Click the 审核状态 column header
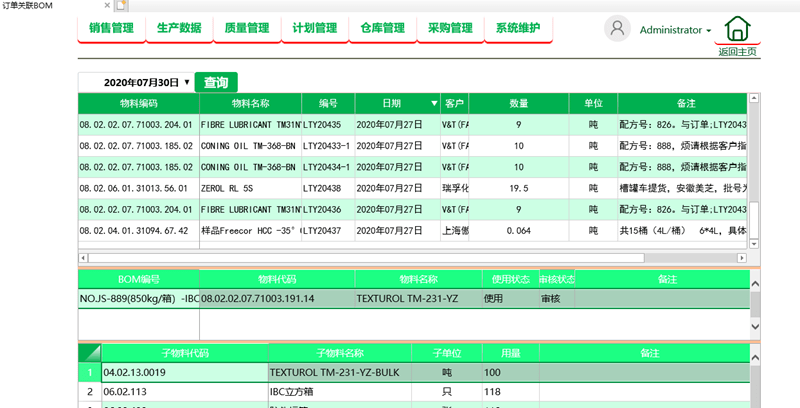Image resolution: width=800 pixels, height=408 pixels. tap(557, 279)
